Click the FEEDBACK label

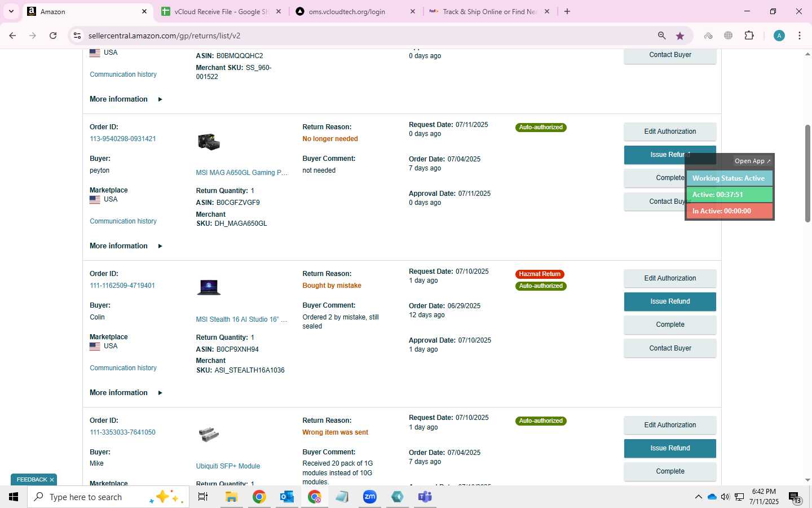(32, 480)
